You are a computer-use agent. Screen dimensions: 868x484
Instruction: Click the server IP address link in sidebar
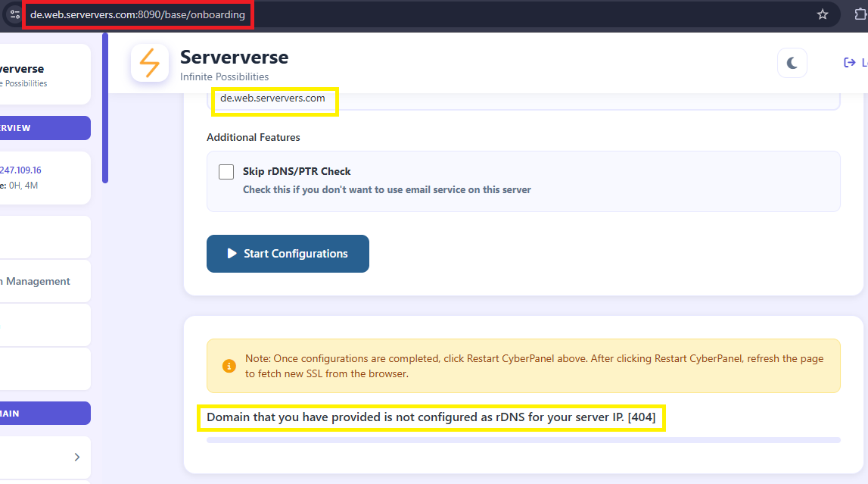pyautogui.click(x=20, y=170)
